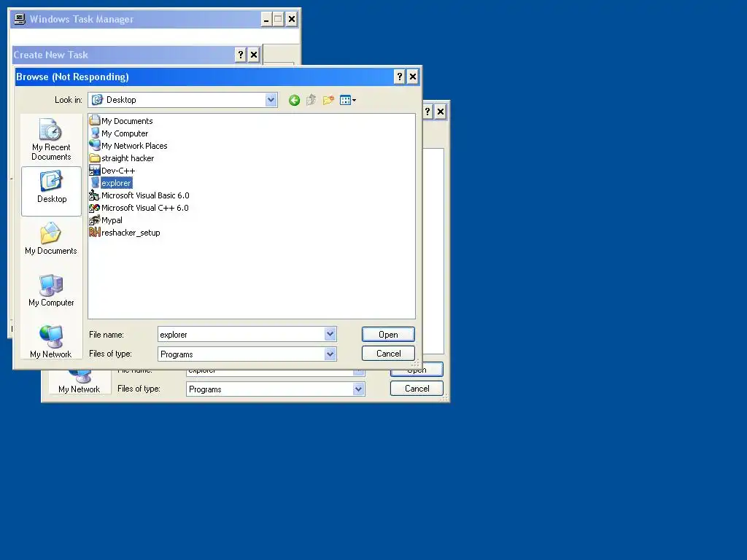Image resolution: width=747 pixels, height=560 pixels.
Task: Click My Network in the rear Browse dialog
Action: 79,382
